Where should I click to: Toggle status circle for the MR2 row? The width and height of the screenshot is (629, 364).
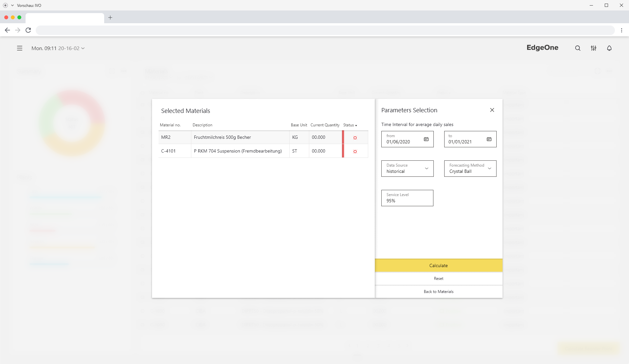(x=355, y=138)
